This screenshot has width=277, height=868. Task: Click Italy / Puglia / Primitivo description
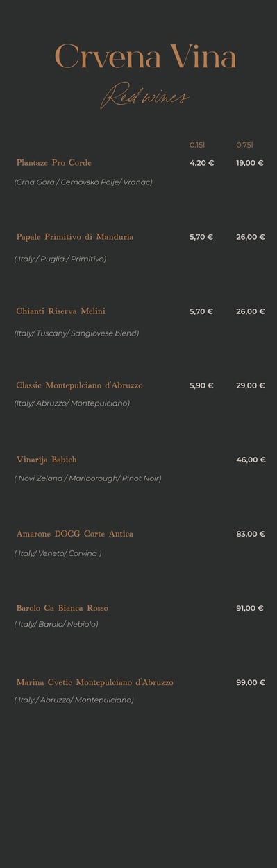coord(60,259)
